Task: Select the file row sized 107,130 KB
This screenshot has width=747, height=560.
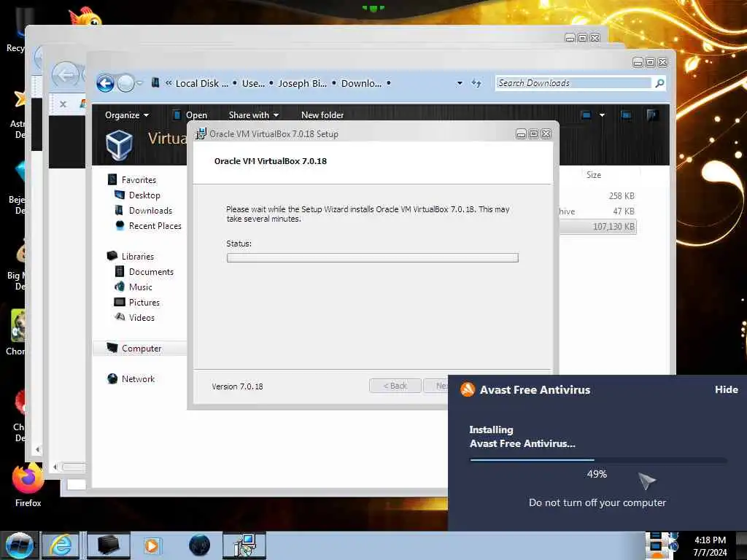Action: tap(598, 227)
